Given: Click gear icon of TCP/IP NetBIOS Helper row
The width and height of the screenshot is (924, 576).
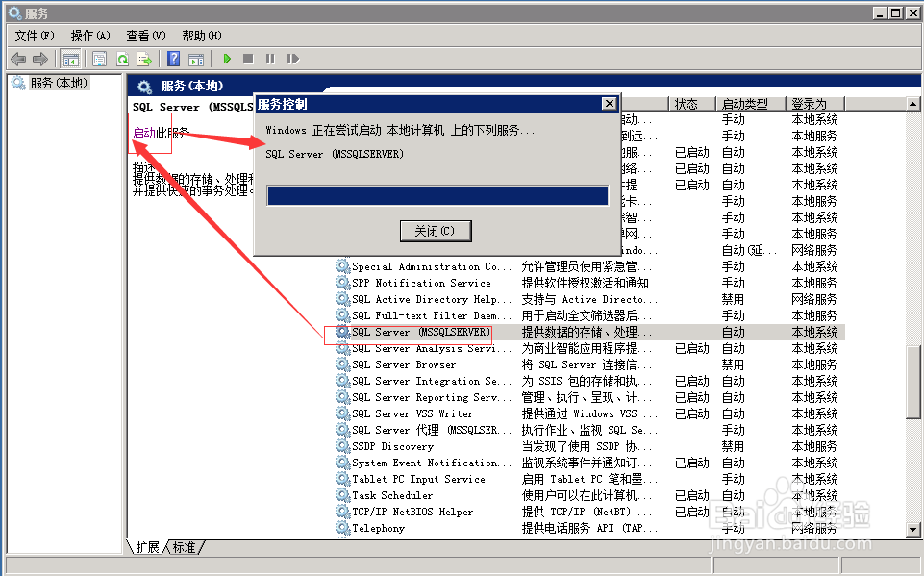Looking at the screenshot, I should pos(342,512).
